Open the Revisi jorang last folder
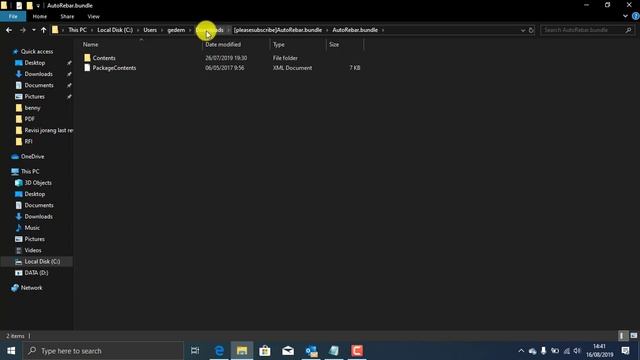 tap(49, 130)
